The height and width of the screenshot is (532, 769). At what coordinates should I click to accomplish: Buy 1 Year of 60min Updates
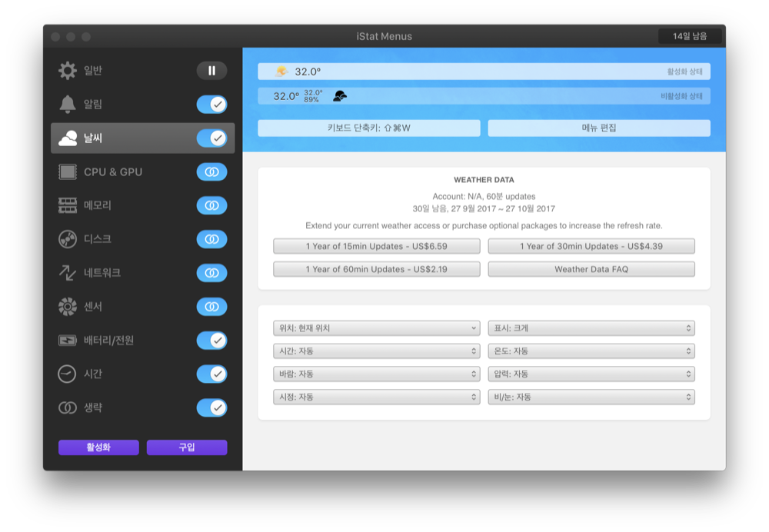pos(377,269)
